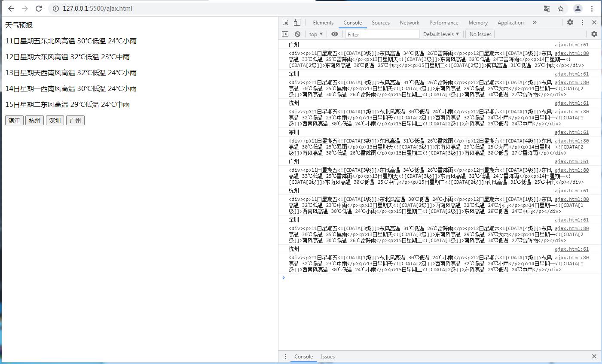Switch to the Network tab

click(x=409, y=23)
